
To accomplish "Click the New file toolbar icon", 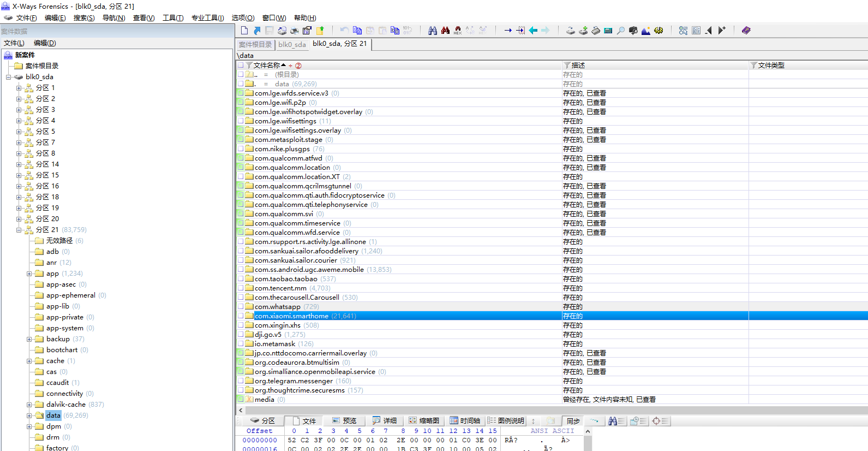I will pos(244,31).
